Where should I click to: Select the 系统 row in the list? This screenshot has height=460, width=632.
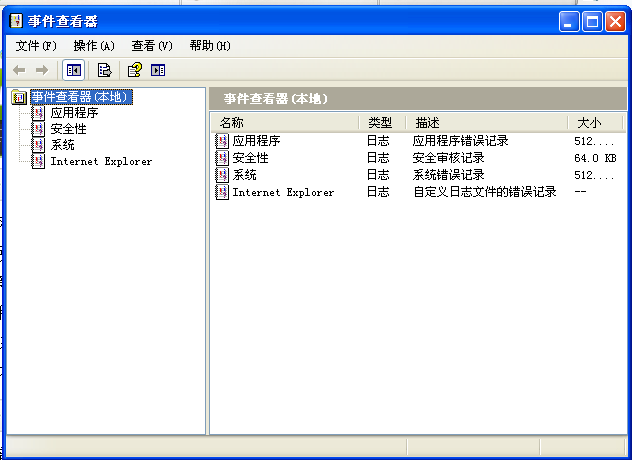click(x=418, y=175)
